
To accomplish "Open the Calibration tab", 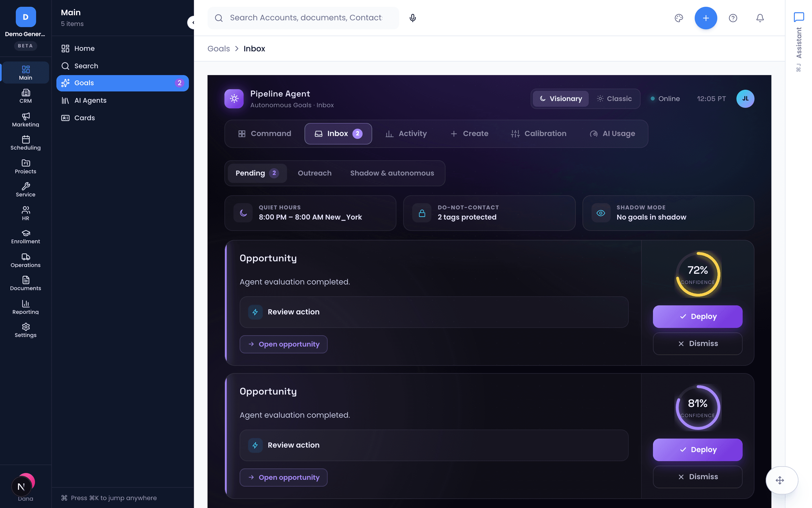I will pyautogui.click(x=539, y=134).
